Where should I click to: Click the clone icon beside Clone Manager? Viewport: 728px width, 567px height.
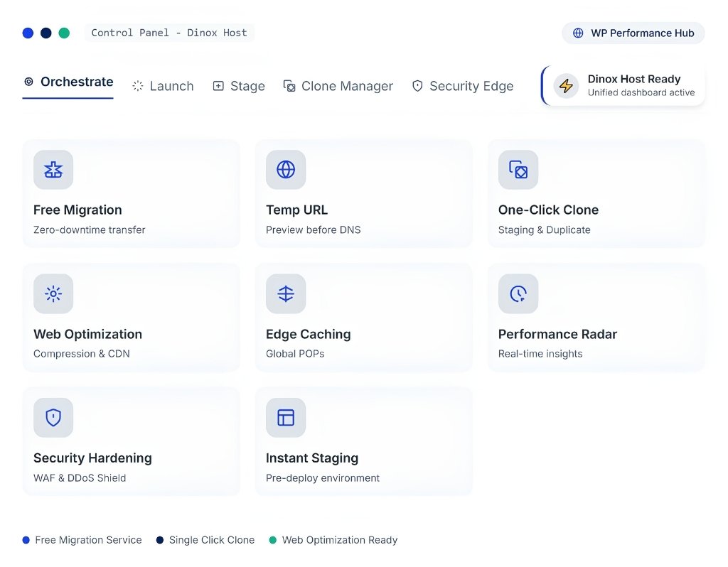[289, 86]
